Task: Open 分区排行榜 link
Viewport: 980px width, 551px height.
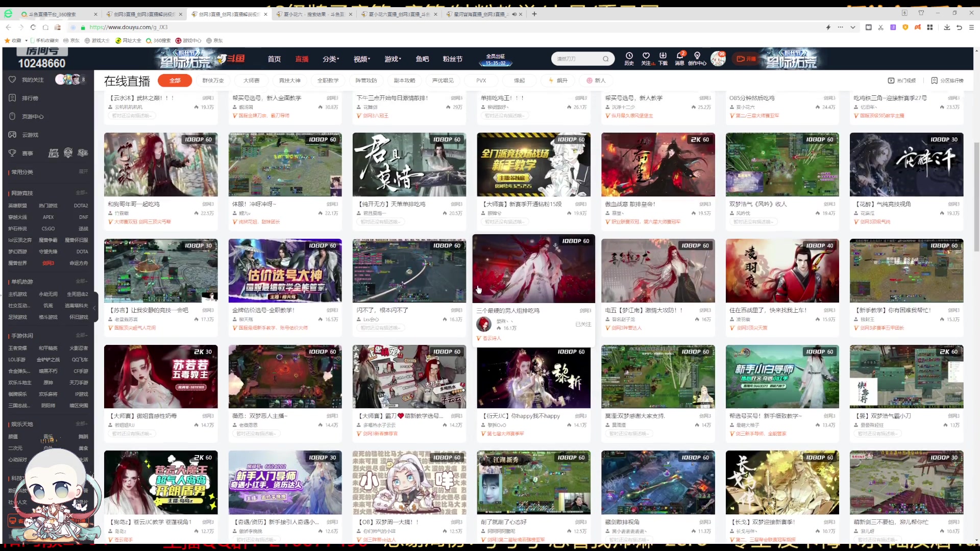Action: click(947, 81)
